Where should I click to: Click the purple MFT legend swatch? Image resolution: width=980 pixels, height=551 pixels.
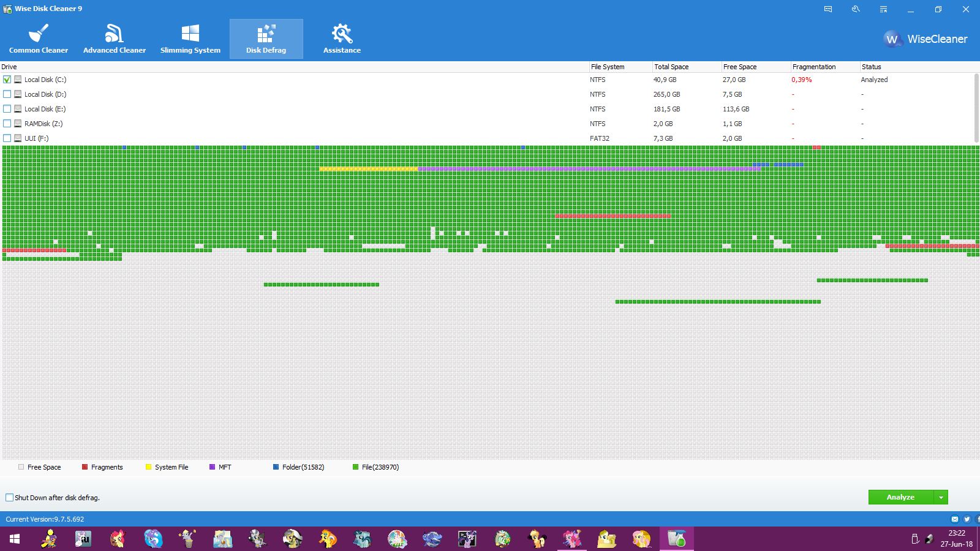coord(212,467)
